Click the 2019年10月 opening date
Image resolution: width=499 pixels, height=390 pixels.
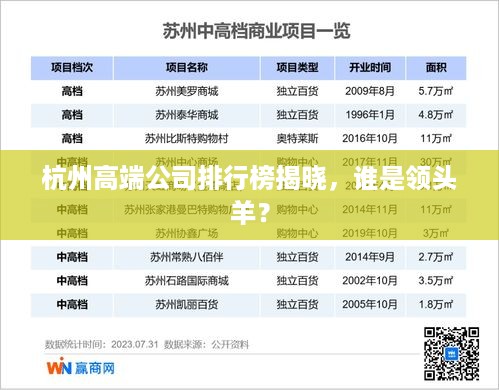370,233
